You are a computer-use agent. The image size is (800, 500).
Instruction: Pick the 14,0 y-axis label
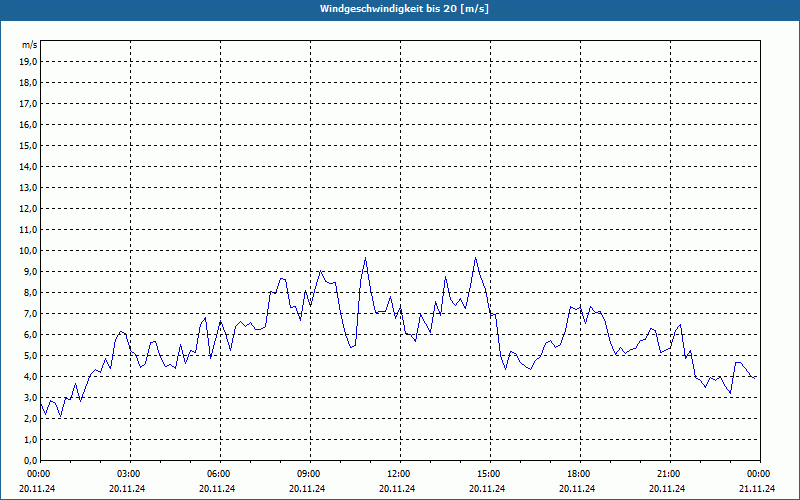click(29, 166)
